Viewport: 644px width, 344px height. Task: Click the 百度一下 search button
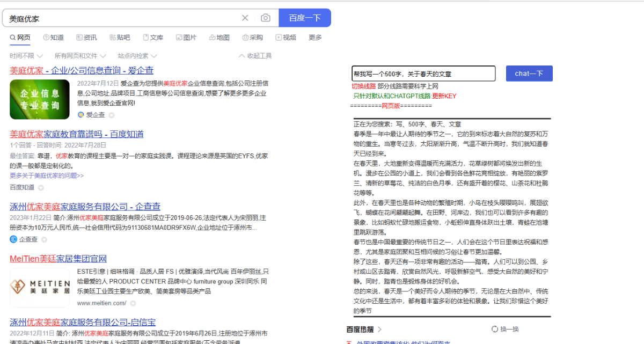coord(305,18)
